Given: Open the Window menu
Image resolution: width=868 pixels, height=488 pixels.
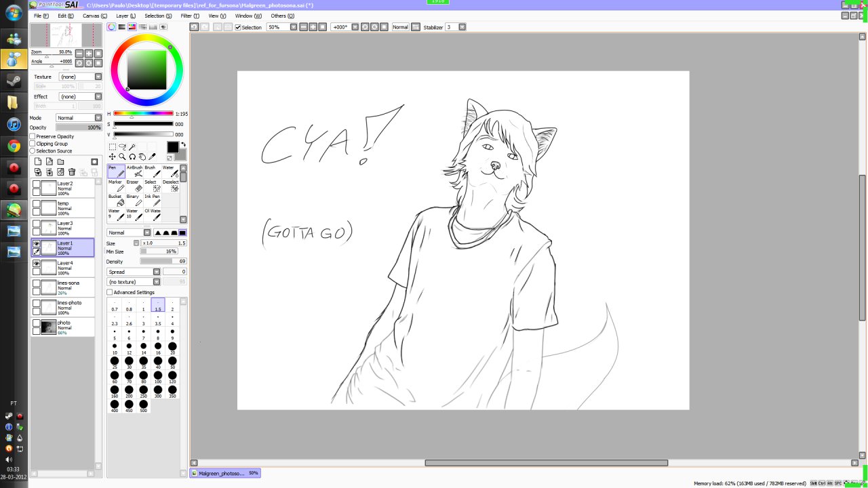Looking at the screenshot, I should 249,16.
